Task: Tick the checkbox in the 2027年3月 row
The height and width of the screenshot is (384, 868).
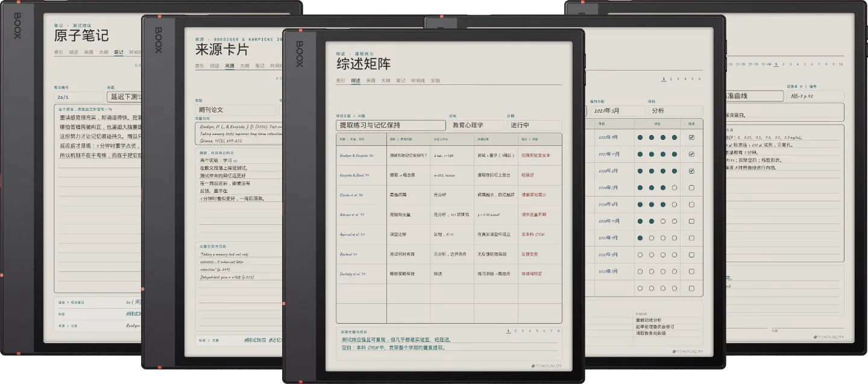Action: point(691,255)
